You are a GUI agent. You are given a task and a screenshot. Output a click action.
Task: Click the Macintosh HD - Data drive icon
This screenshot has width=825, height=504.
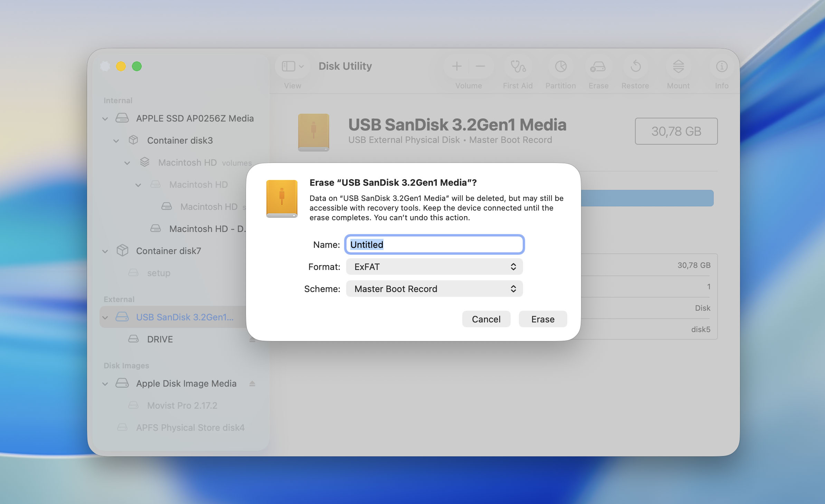(x=155, y=229)
